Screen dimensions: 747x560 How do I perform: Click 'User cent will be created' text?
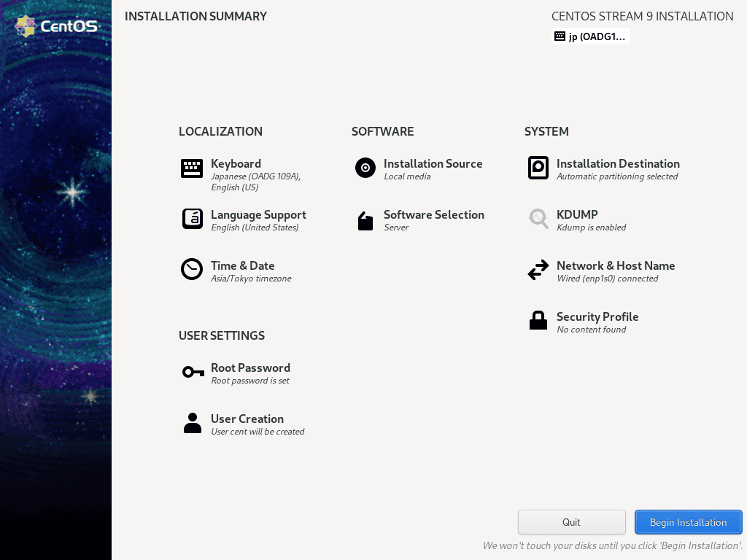point(258,431)
